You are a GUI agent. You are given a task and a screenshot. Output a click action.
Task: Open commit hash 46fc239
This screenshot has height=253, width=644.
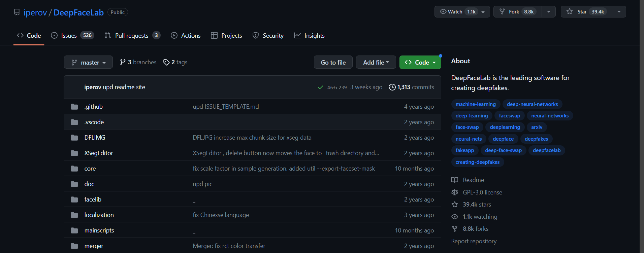tap(337, 87)
